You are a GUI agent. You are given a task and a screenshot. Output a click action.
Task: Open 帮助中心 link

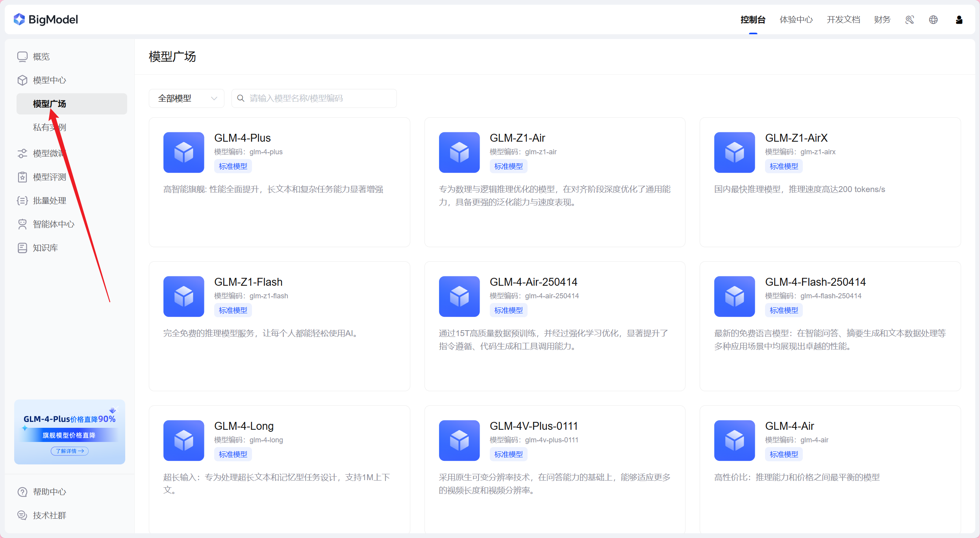click(50, 492)
